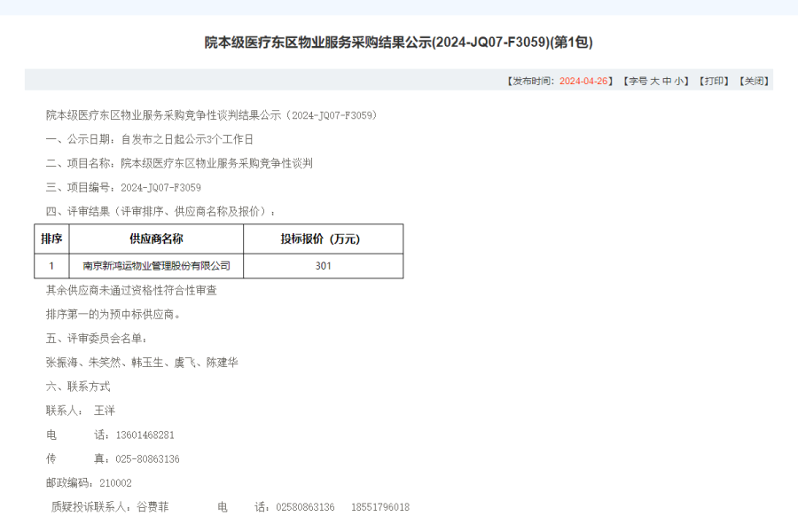Click the page title heading

[398, 42]
